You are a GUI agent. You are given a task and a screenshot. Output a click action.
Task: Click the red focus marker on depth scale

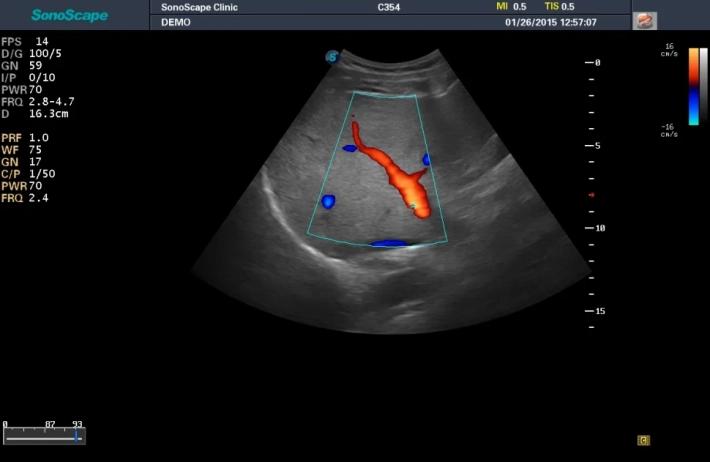(591, 195)
